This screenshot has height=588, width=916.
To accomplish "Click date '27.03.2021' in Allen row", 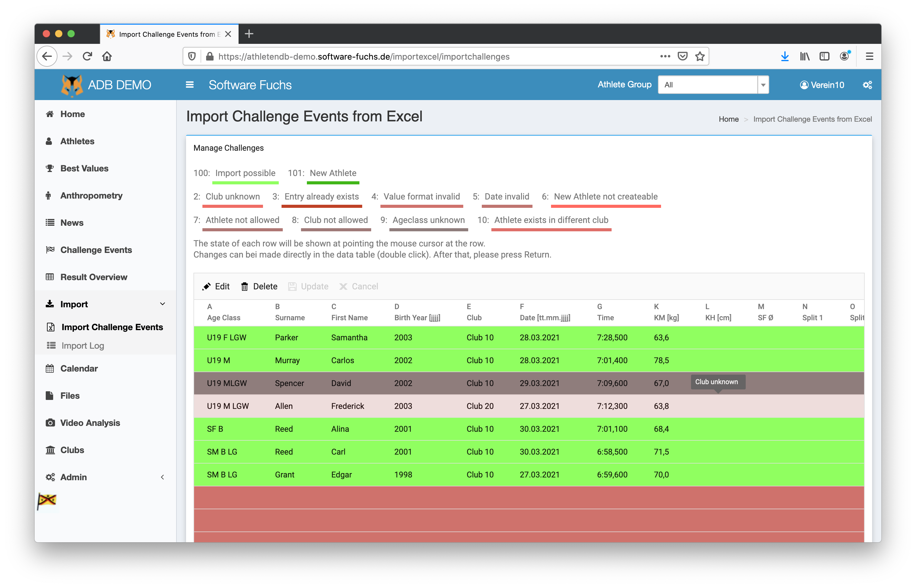I will pos(539,406).
